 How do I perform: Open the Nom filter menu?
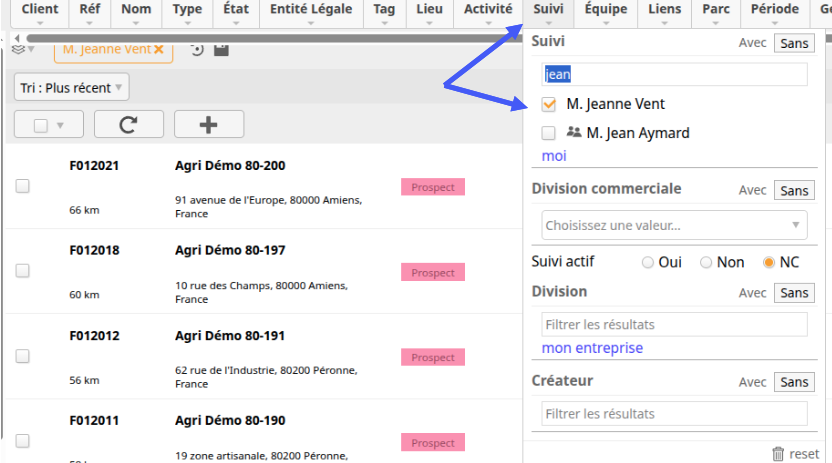[x=136, y=13]
